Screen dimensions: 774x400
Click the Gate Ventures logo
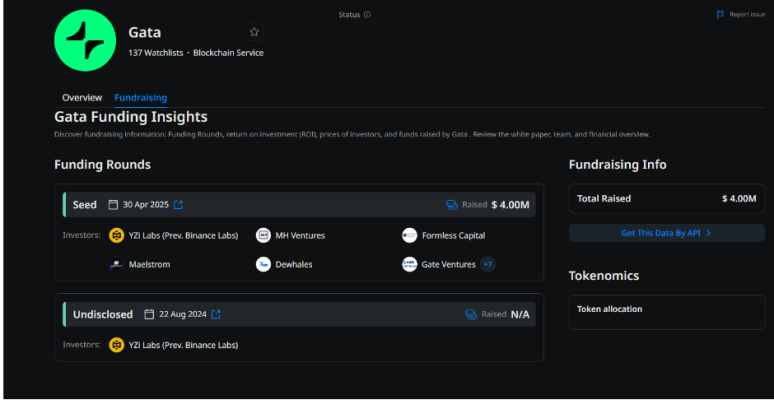(x=409, y=265)
